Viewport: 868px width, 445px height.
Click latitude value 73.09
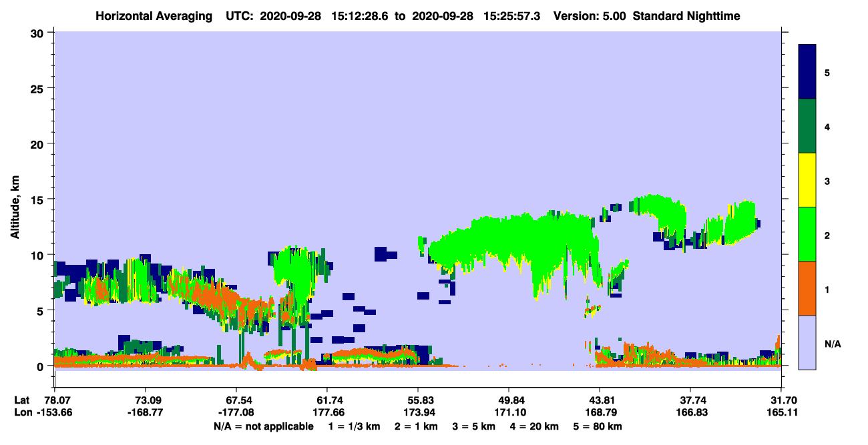[145, 400]
